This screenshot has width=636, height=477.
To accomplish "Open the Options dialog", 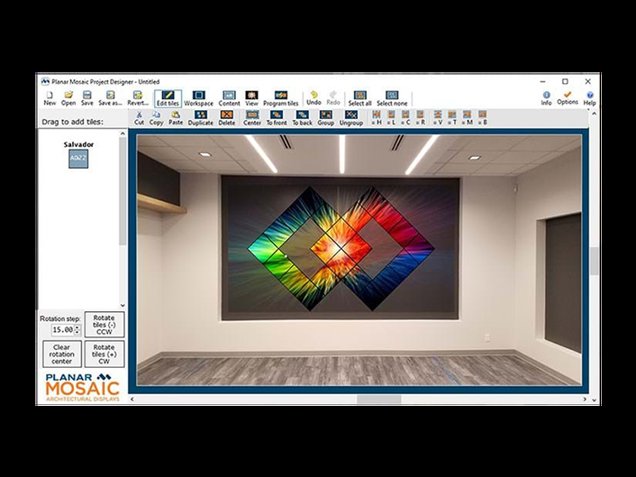I will pos(567,98).
